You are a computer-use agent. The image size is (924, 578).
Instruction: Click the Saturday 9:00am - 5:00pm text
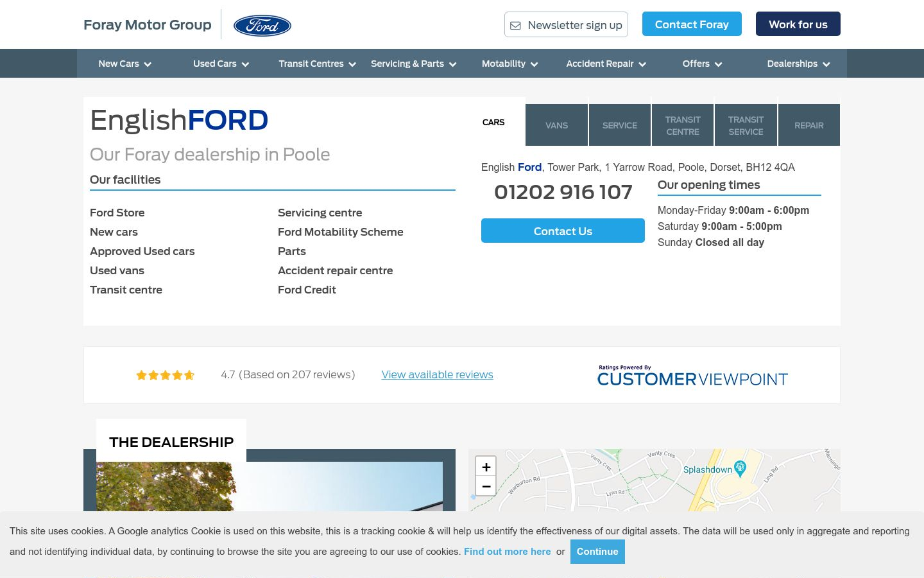click(x=720, y=226)
